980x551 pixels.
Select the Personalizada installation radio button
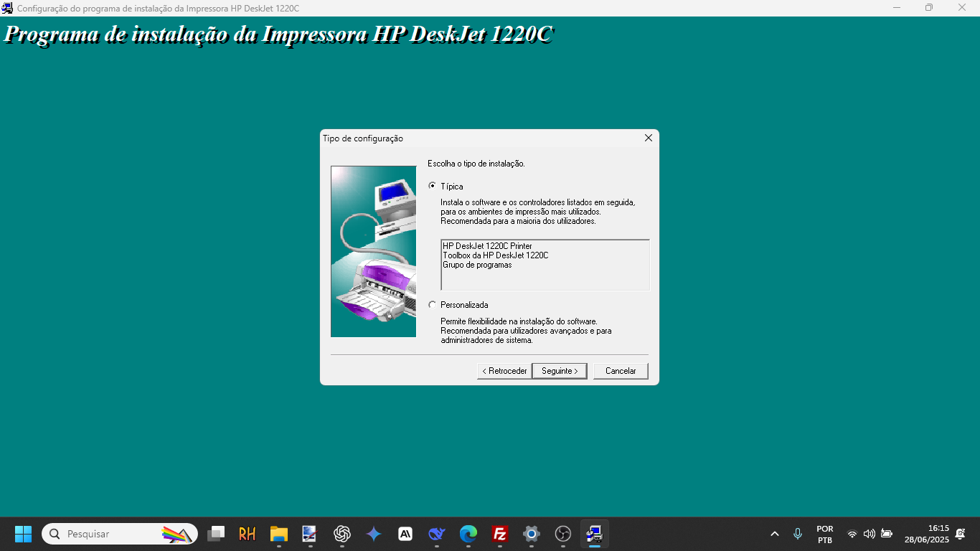[432, 305]
